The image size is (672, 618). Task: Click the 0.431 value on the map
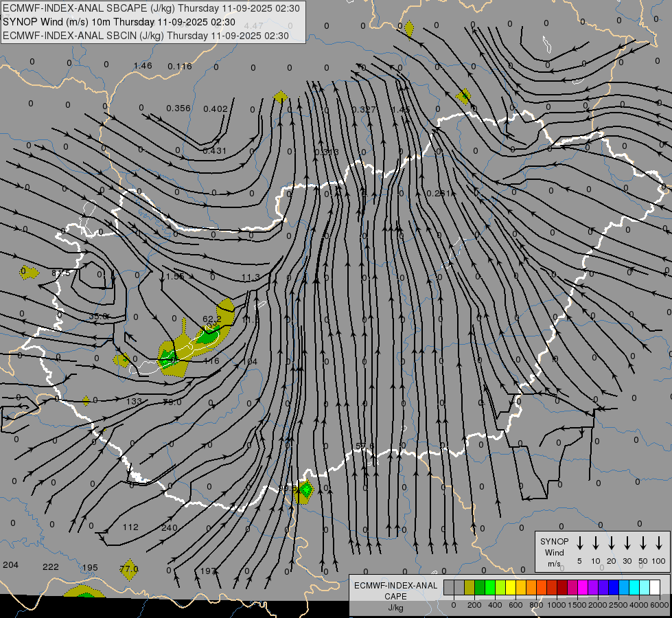coord(214,150)
